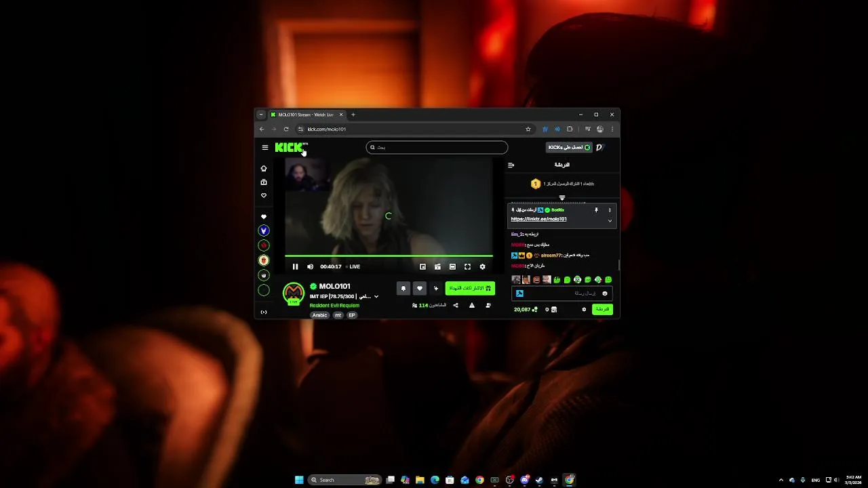Open Browse icon in Kick sidebar
Image resolution: width=868 pixels, height=488 pixels.
(x=264, y=182)
